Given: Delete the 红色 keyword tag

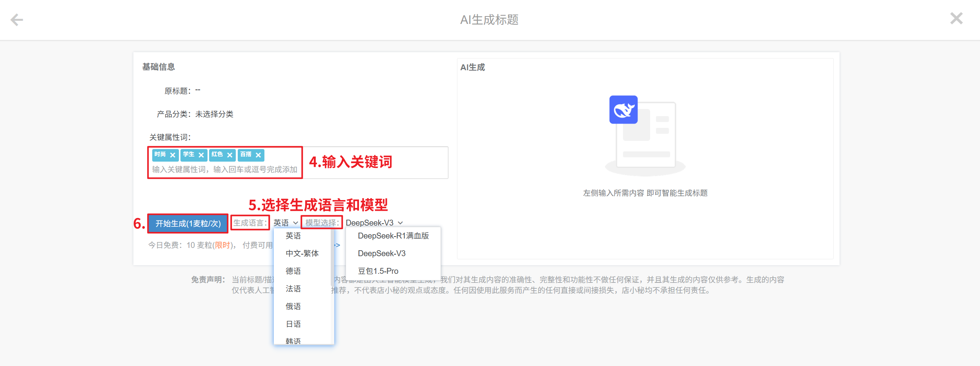Looking at the screenshot, I should point(230,155).
